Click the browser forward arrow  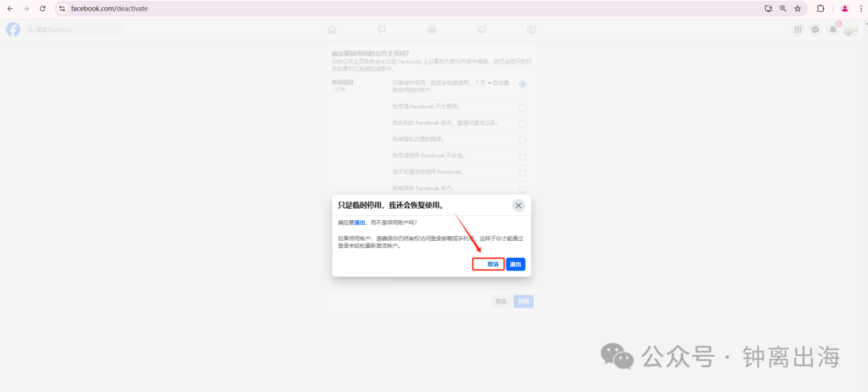point(26,9)
